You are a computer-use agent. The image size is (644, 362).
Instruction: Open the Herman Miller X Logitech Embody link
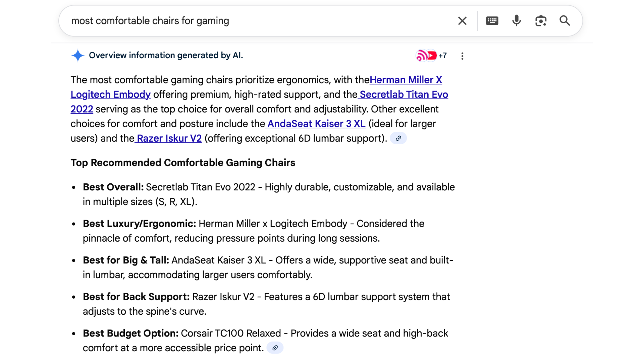tap(406, 80)
